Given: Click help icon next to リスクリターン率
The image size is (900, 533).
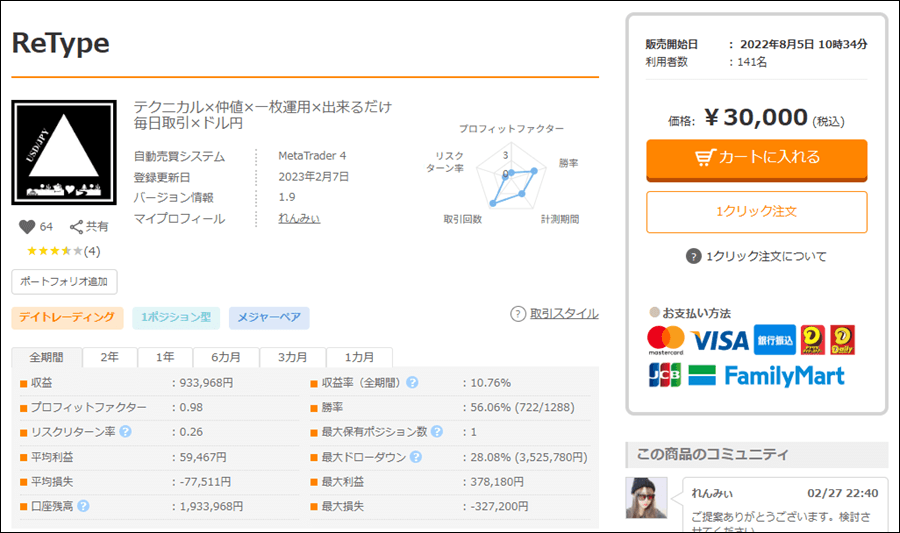Looking at the screenshot, I should click(125, 432).
